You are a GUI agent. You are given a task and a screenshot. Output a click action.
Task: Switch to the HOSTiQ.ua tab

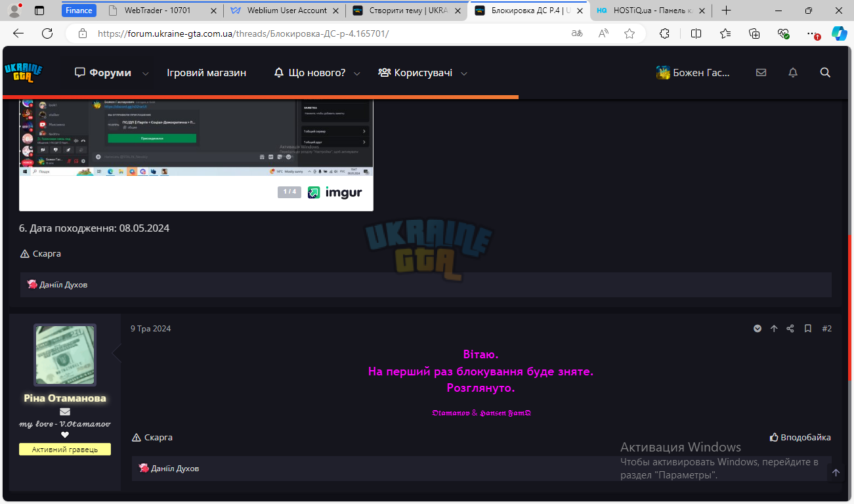(x=652, y=10)
